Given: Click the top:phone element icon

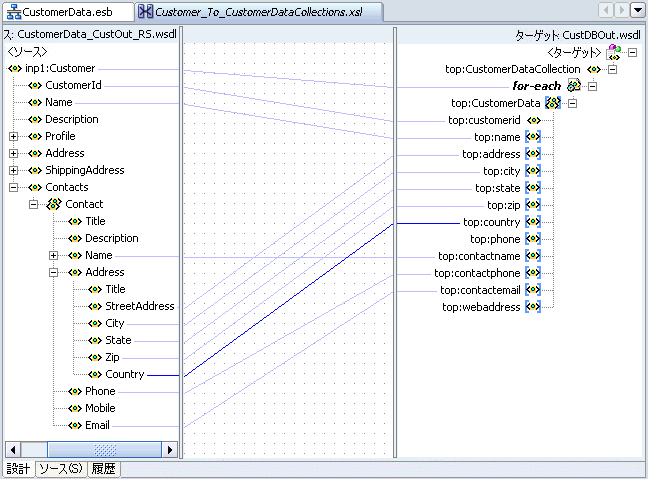Looking at the screenshot, I should point(533,239).
